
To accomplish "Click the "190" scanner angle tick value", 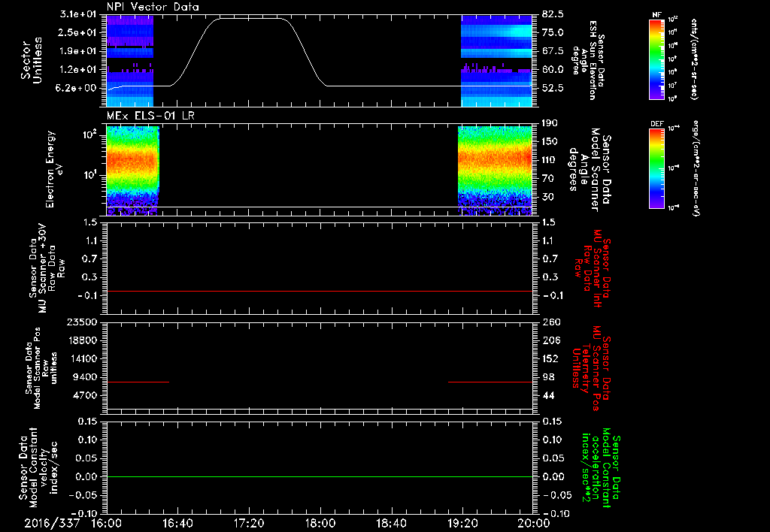I will coord(550,123).
